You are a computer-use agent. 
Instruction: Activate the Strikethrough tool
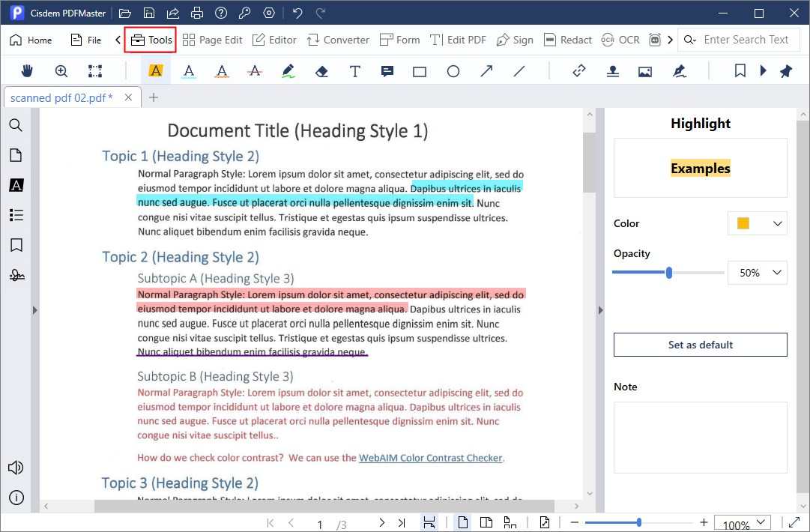coord(254,70)
